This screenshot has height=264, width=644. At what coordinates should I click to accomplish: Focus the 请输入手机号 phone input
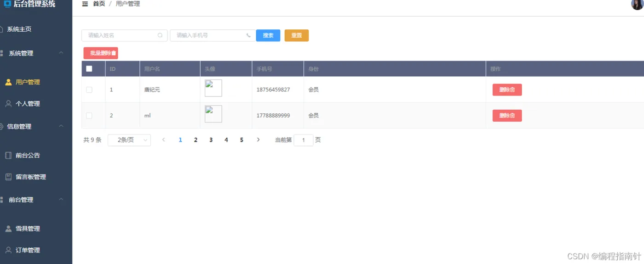tap(213, 35)
